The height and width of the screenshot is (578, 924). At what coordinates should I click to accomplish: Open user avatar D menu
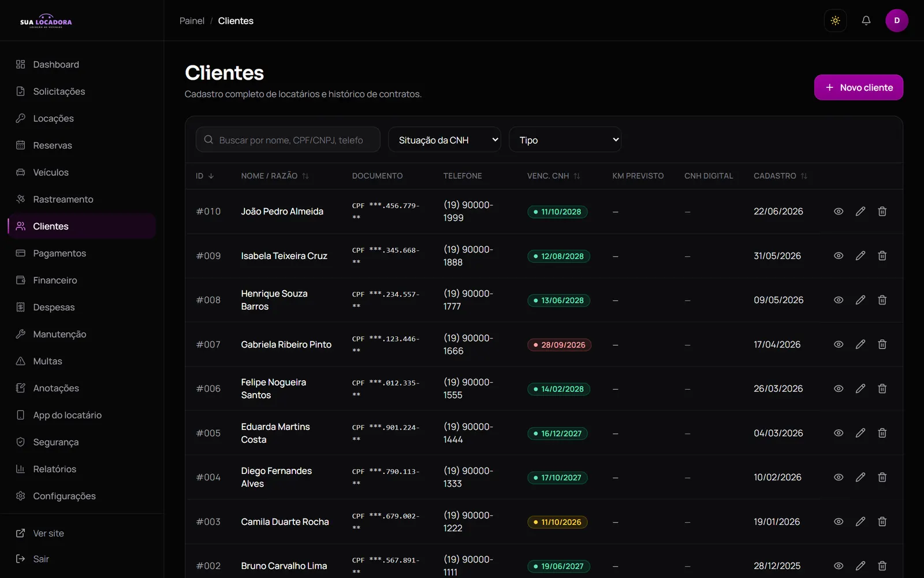point(897,21)
